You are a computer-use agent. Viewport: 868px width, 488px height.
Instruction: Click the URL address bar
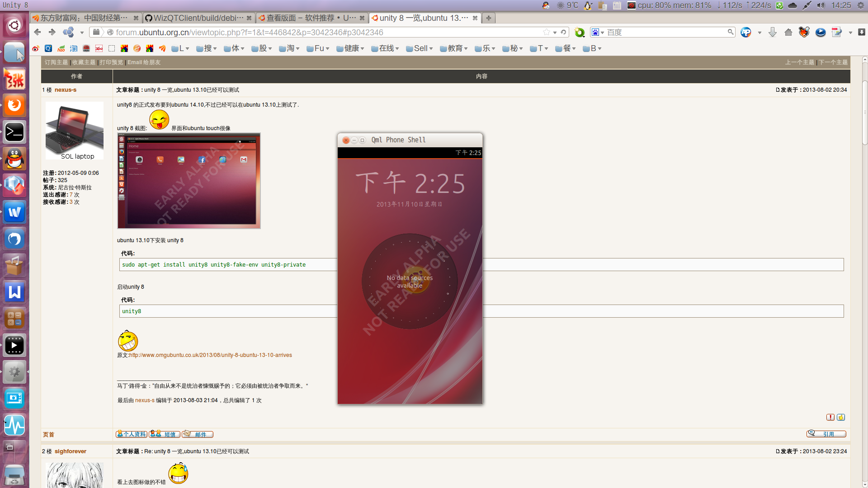pyautogui.click(x=328, y=32)
